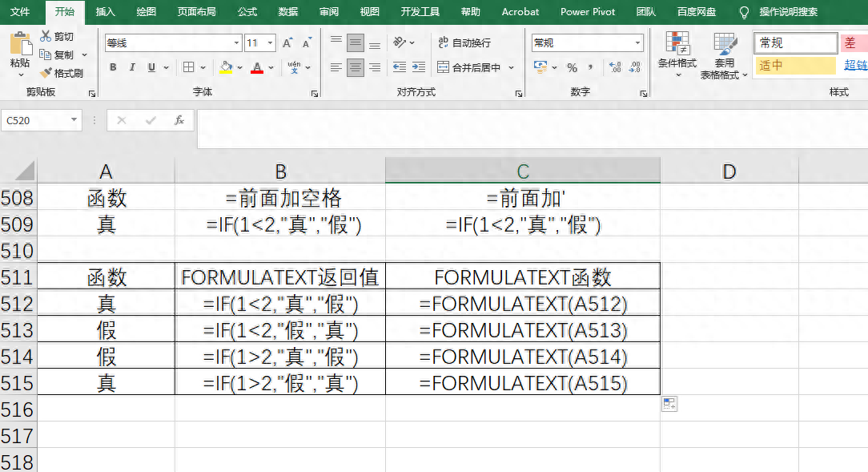The image size is (868, 472).
Task: Open the fill color dropdown arrow
Action: [x=239, y=67]
